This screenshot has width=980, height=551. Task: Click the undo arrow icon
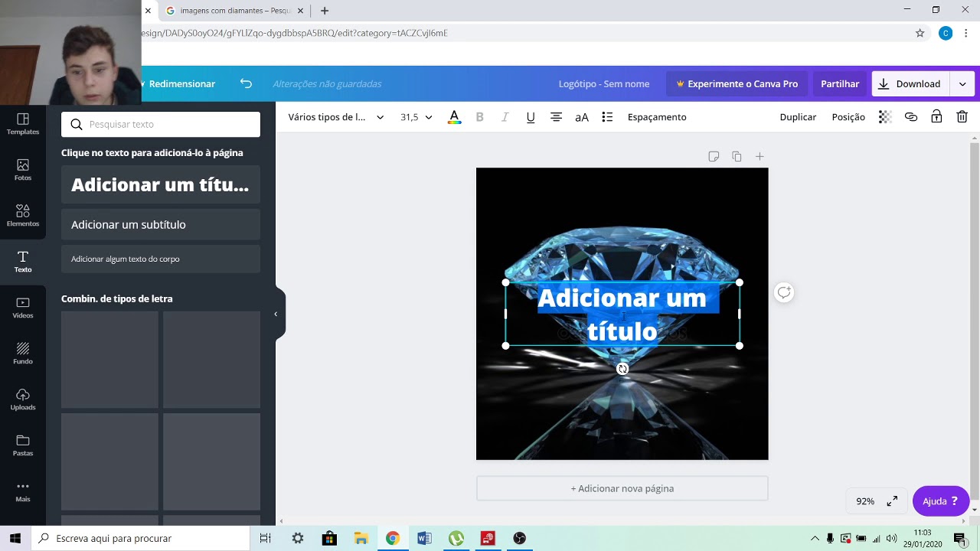[x=246, y=83]
